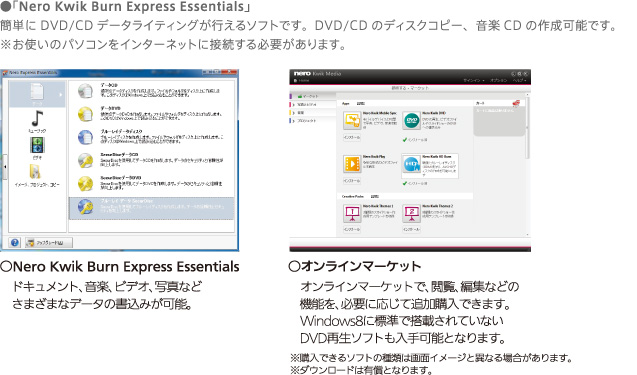Open the Nero Kwik Themes 2 pack icon
Viewport: 637px width, 375px height.
click(x=412, y=213)
